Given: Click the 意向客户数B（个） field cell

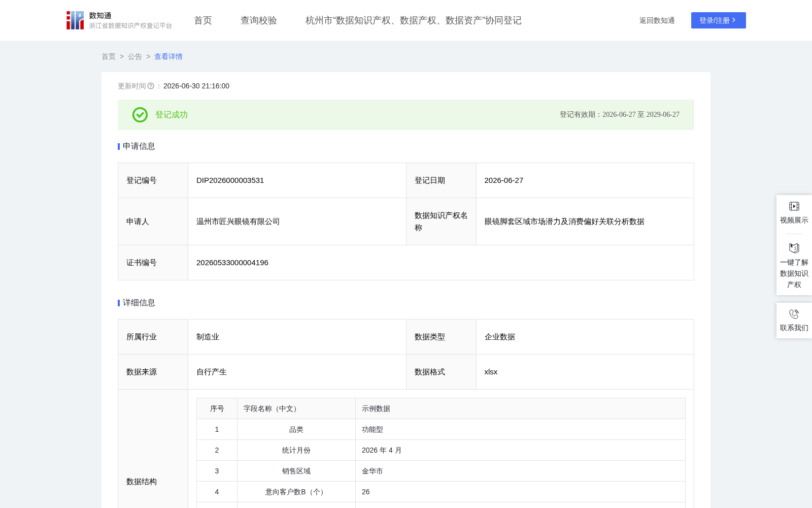Looking at the screenshot, I should 296,492.
